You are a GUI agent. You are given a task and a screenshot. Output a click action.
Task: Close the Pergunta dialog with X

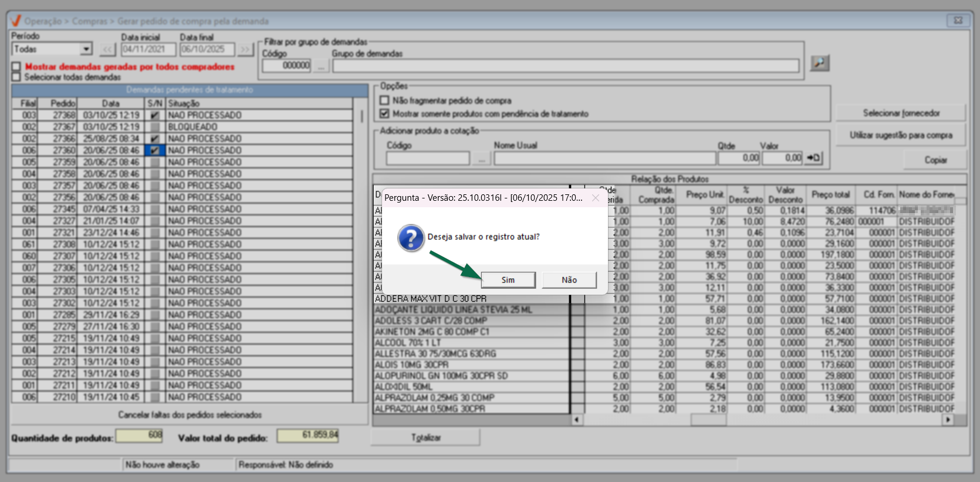pos(596,198)
